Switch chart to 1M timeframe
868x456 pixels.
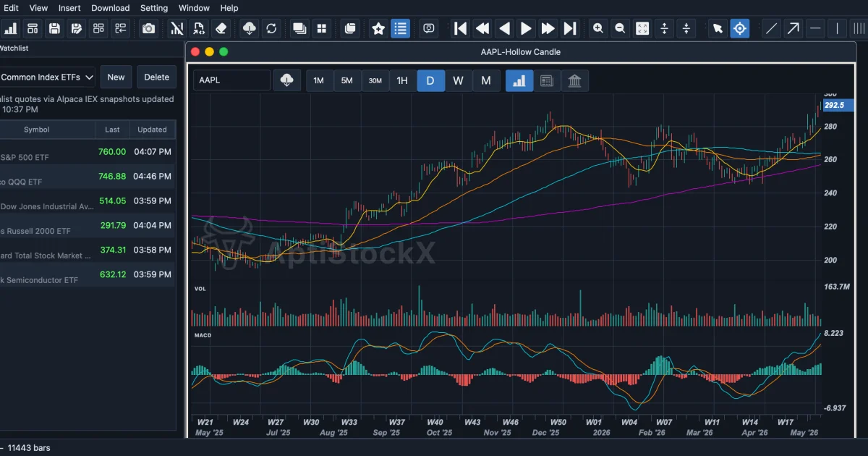coord(319,80)
